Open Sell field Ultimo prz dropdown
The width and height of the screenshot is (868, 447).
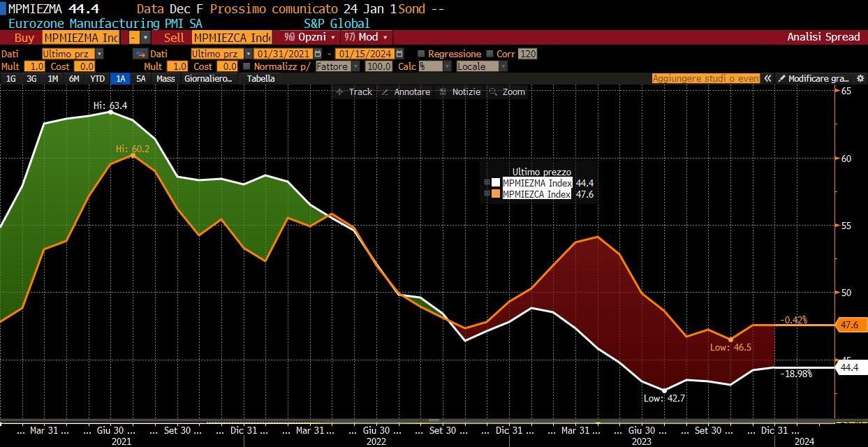[x=249, y=54]
